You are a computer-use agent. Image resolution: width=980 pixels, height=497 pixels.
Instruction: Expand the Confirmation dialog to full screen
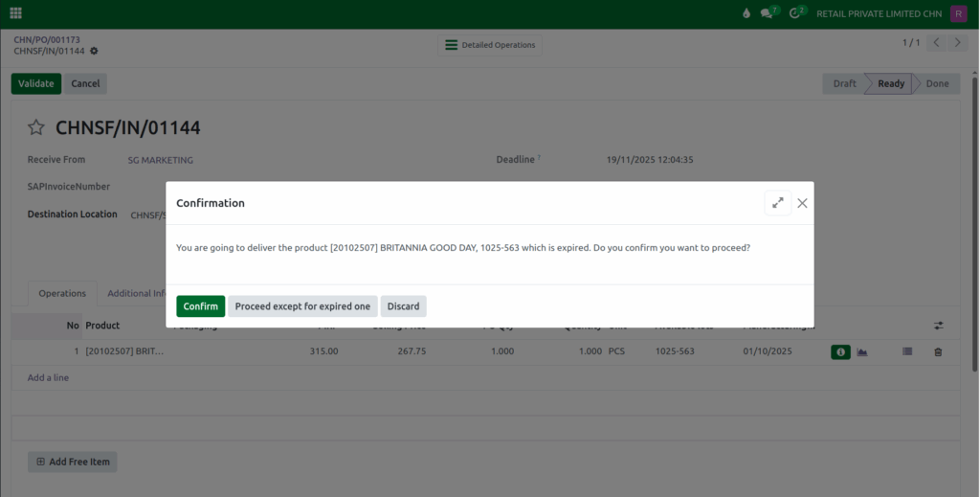point(777,203)
